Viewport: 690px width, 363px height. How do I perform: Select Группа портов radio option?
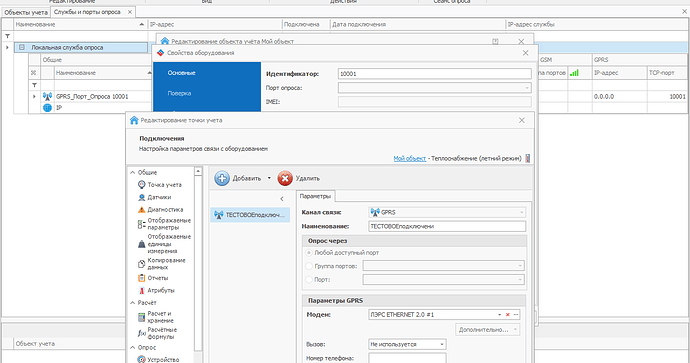click(309, 266)
